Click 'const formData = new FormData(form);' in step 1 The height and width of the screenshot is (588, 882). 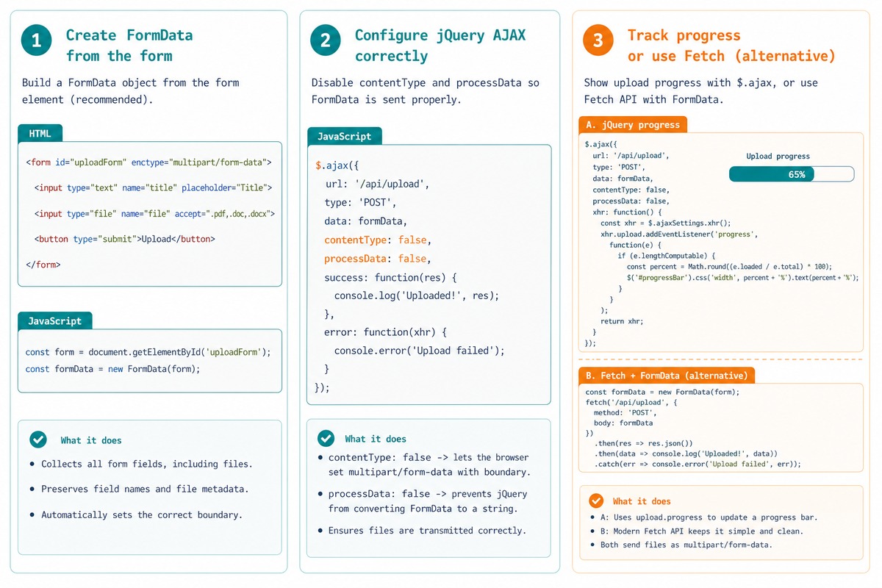click(x=112, y=369)
